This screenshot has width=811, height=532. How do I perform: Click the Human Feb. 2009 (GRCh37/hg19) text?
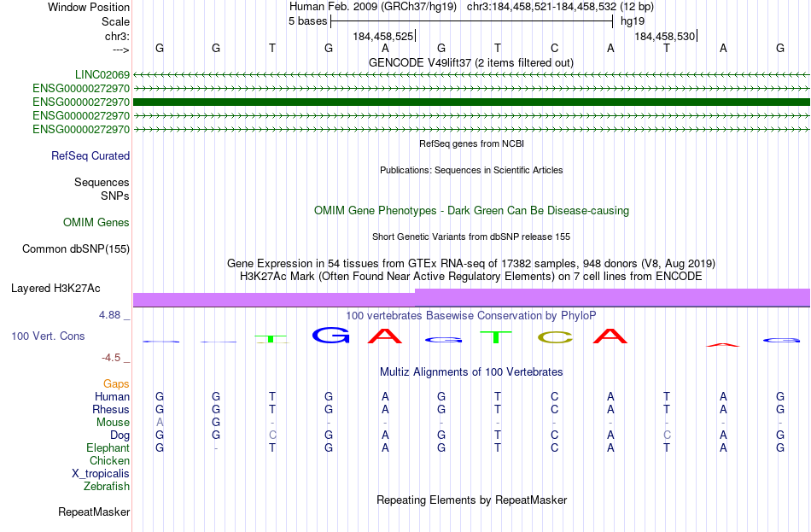tap(373, 7)
